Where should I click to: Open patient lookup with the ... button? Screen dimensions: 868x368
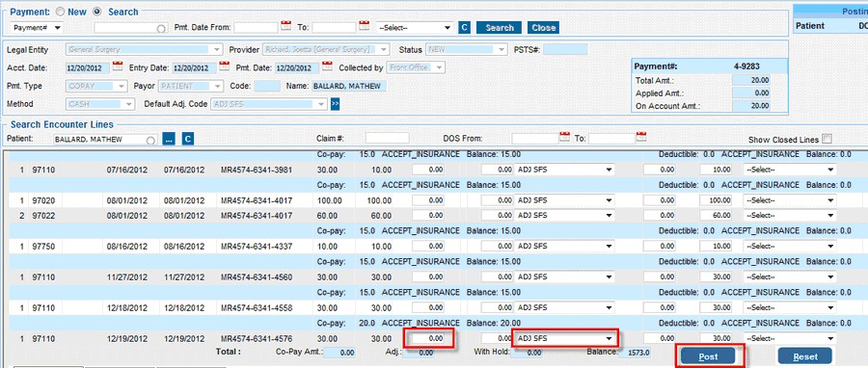tap(169, 140)
